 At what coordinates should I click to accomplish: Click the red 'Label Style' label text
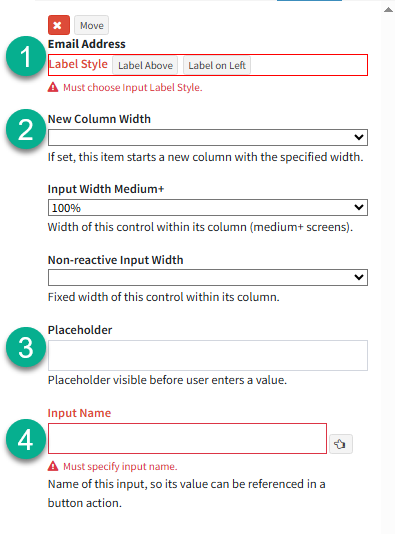[78, 64]
